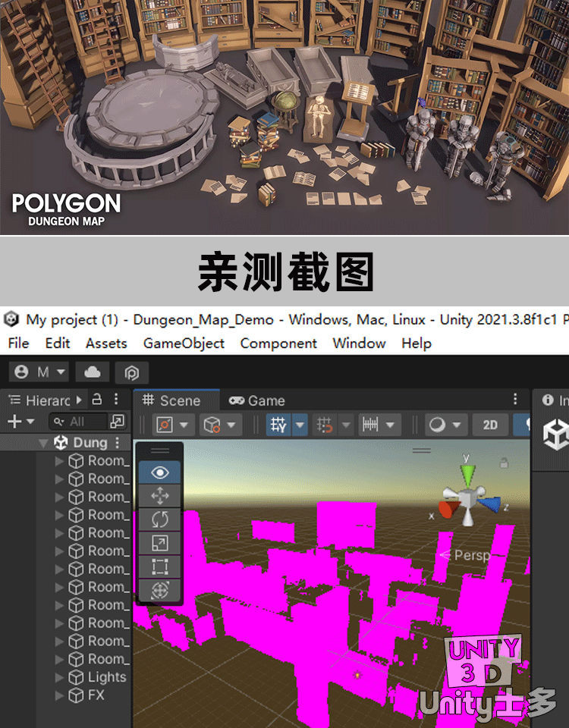The image size is (569, 728).
Task: Select the Dung scene row
Action: click(65, 442)
